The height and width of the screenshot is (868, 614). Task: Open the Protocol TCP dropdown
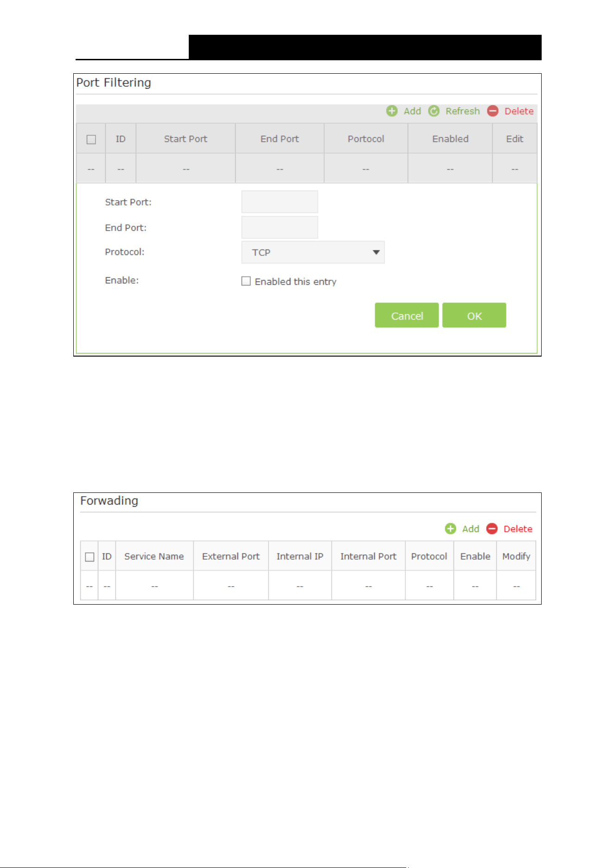(x=313, y=252)
